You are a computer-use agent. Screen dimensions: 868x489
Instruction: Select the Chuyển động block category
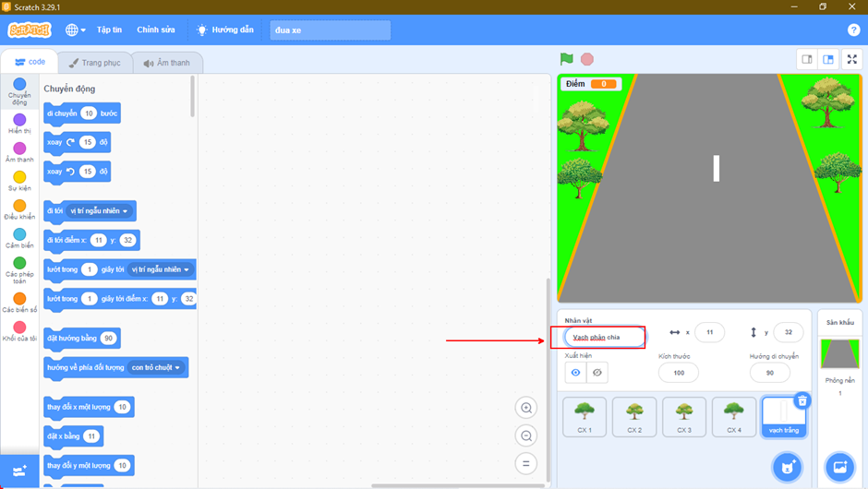point(19,91)
